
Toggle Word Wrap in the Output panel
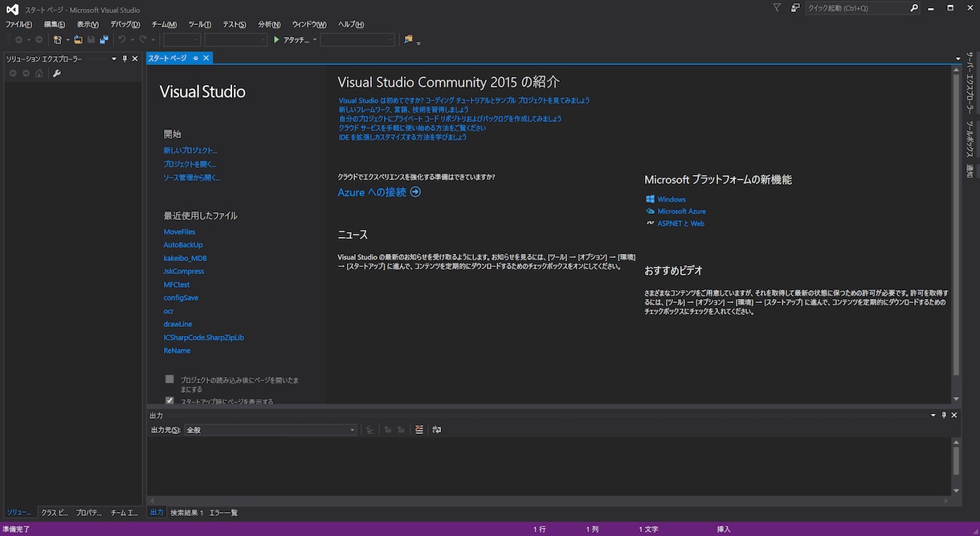[x=436, y=430]
